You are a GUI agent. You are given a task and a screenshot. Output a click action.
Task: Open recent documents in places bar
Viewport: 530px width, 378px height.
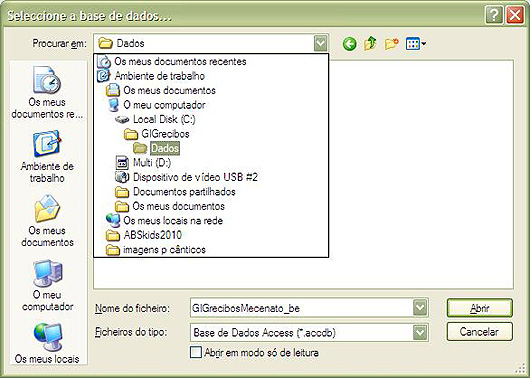click(47, 92)
